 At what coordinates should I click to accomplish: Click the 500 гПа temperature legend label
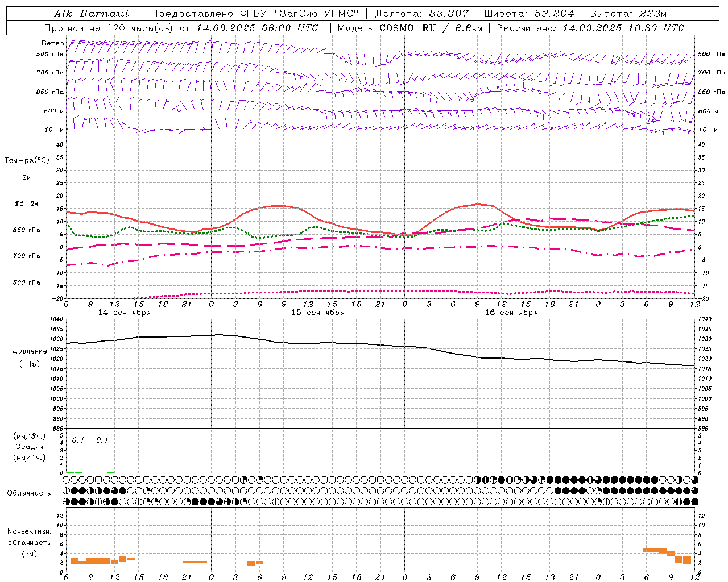27,282
